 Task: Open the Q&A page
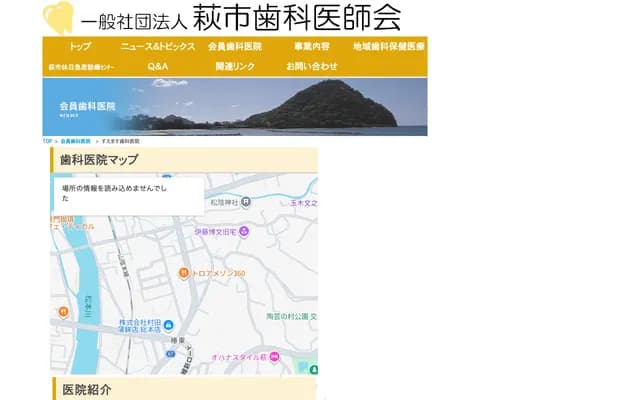tap(157, 66)
